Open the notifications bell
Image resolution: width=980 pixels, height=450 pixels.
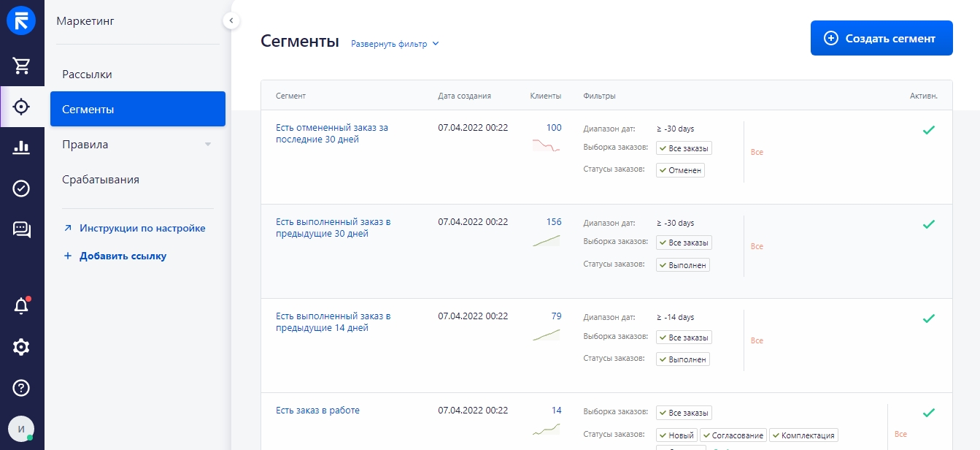[22, 306]
